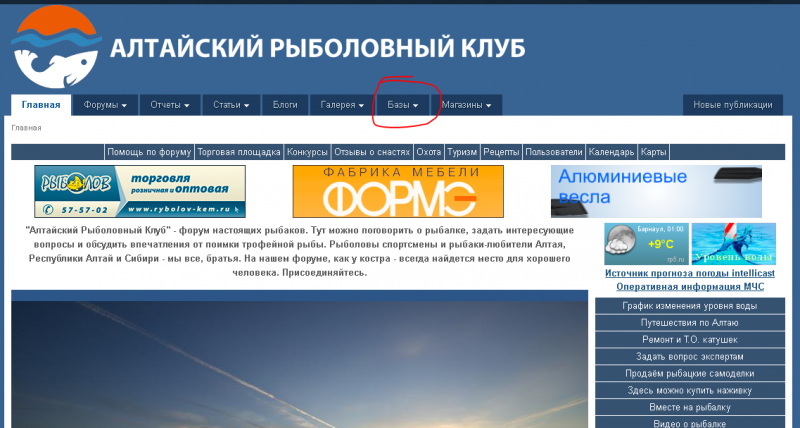Expand the Базы dropdown menu
Image resolution: width=800 pixels, height=428 pixels.
(403, 105)
